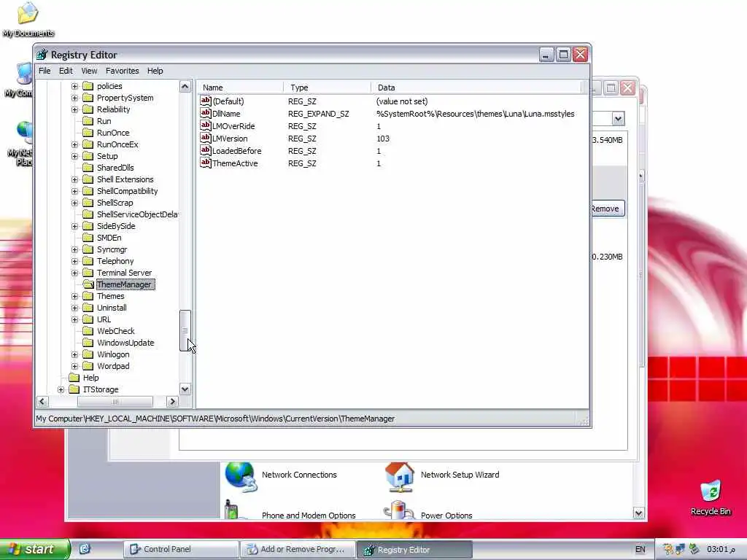
Task: Click the ThemeActive string value icon
Action: [205, 163]
